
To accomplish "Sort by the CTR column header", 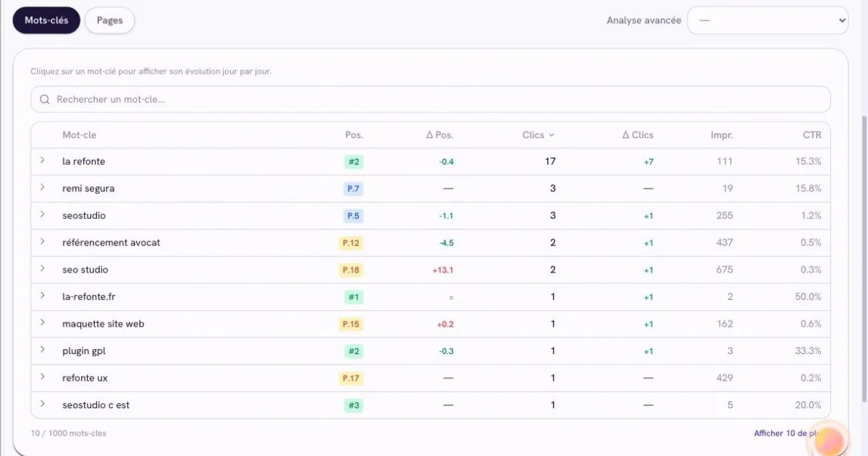I will (x=812, y=135).
